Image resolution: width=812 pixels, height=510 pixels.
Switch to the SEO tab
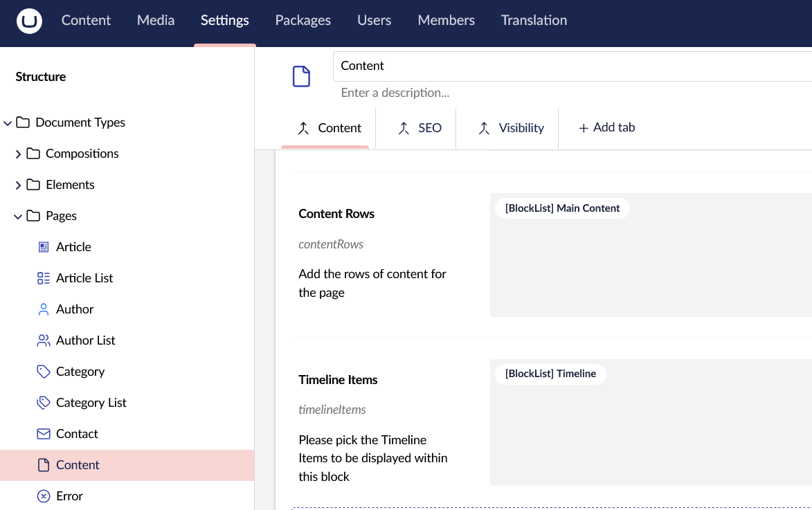click(421, 128)
